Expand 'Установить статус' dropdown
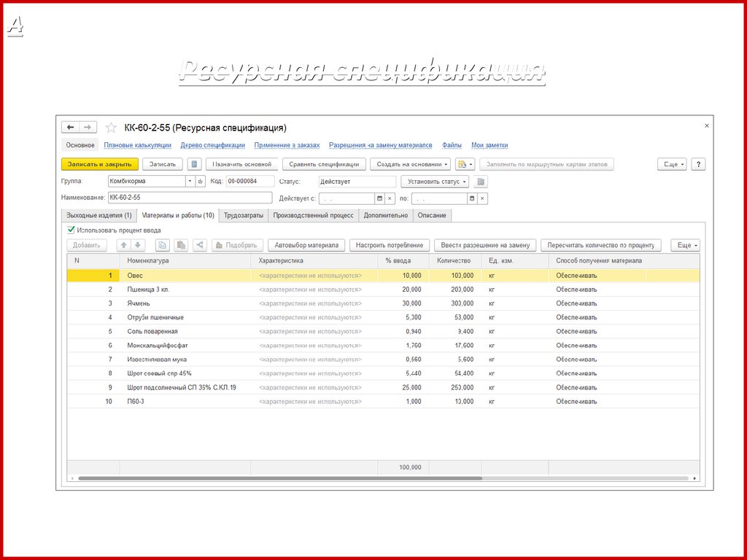747x560 pixels. [x=434, y=182]
